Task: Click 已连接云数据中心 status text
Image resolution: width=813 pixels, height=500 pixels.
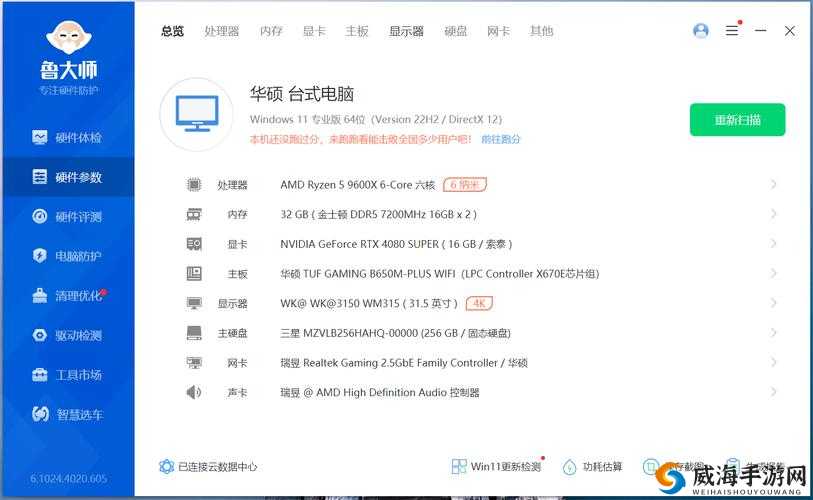Action: pyautogui.click(x=217, y=467)
